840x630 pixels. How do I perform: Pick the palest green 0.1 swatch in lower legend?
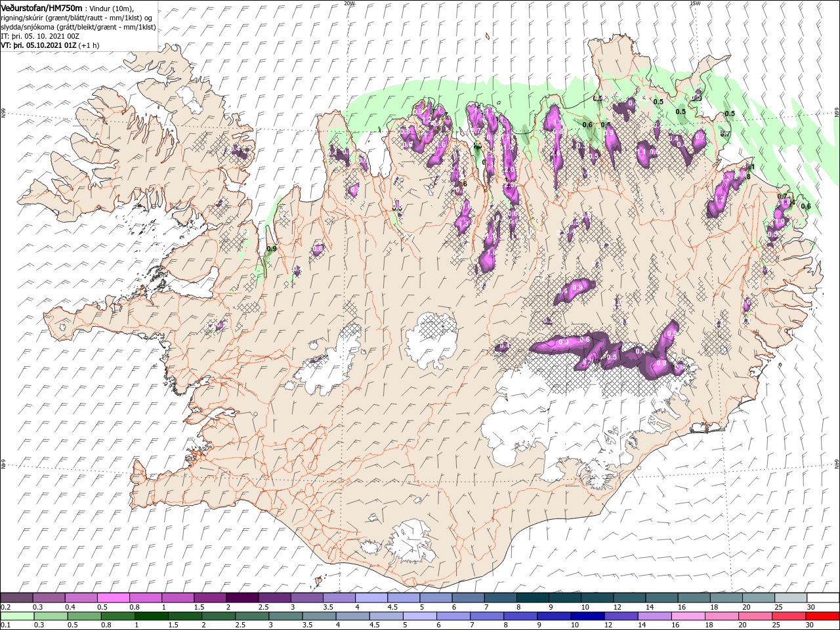(x=17, y=616)
